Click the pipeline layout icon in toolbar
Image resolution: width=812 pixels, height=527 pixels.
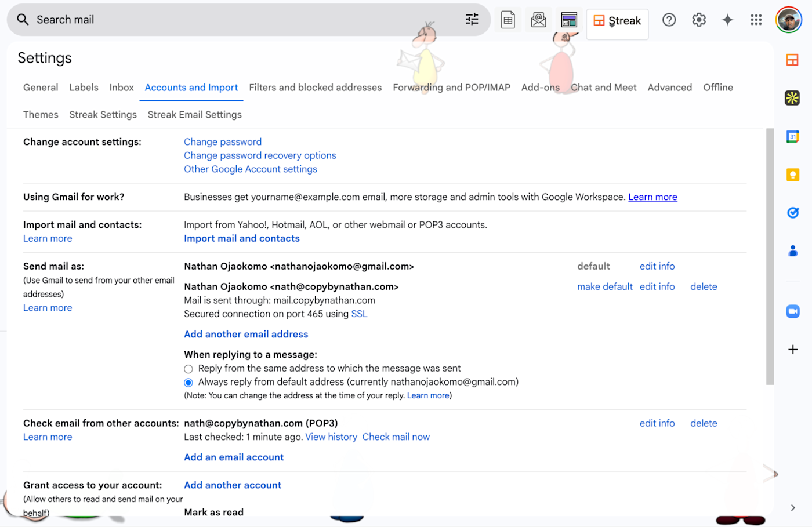pos(569,20)
